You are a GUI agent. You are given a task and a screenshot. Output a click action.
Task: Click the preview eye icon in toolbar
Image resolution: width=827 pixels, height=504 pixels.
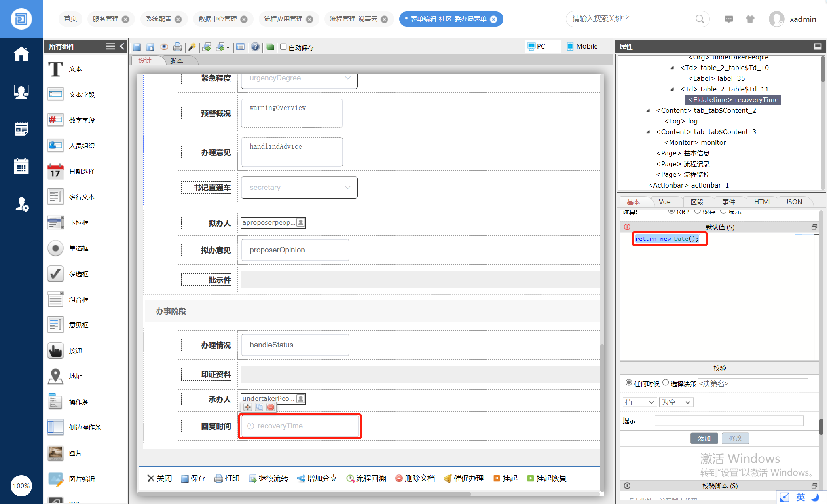[164, 47]
